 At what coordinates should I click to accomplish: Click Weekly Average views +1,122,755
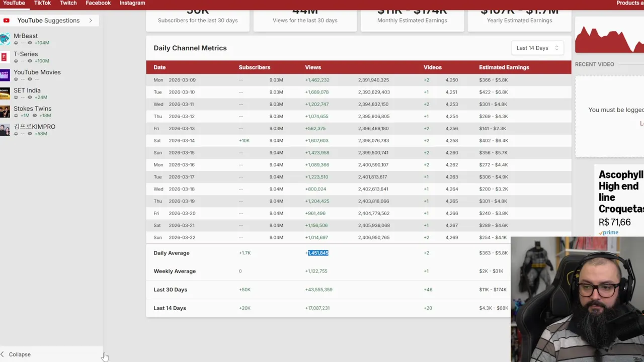click(316, 271)
